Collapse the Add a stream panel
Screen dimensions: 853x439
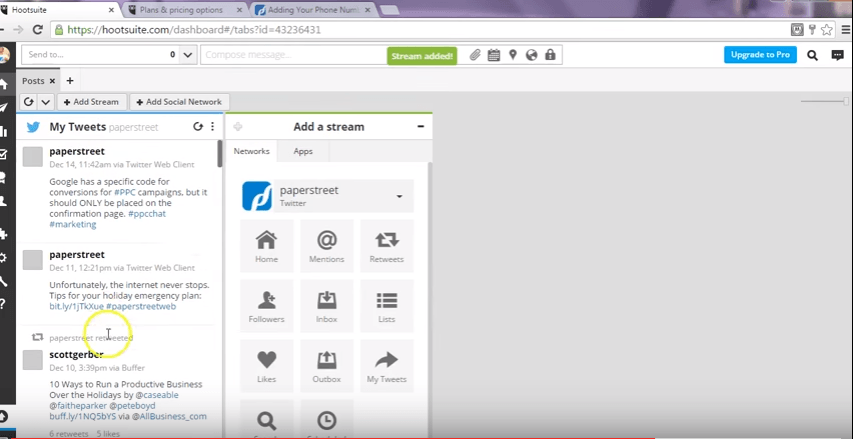pos(421,127)
